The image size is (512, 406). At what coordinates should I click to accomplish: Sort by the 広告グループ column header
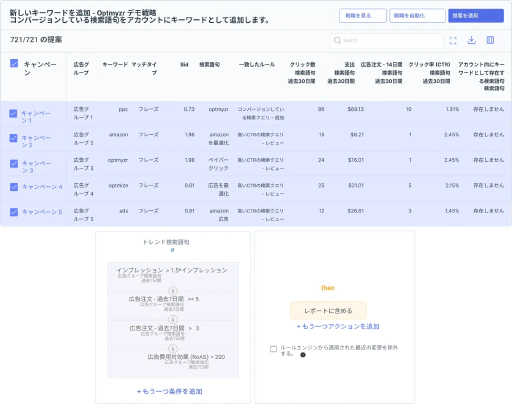coord(81,68)
